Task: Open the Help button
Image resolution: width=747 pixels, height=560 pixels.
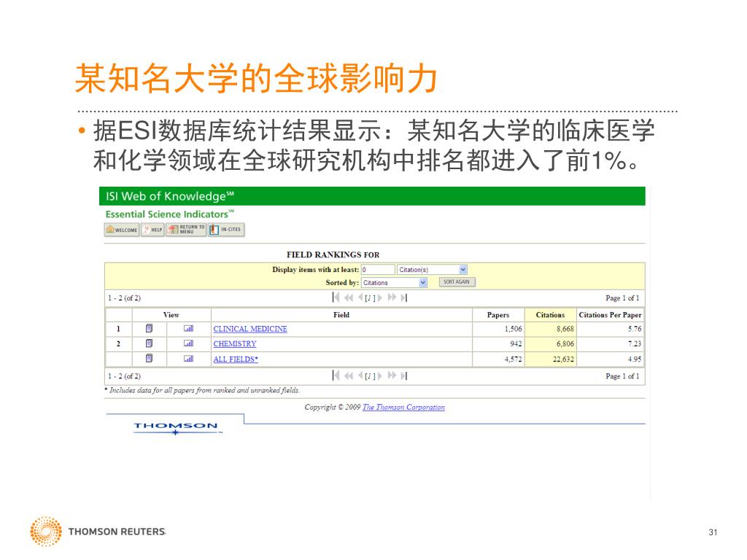Action: click(x=153, y=230)
